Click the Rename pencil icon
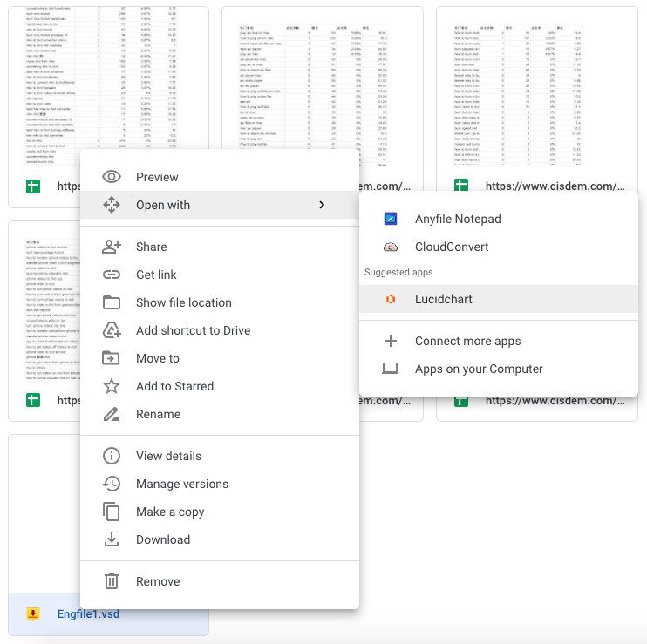The image size is (647, 644). tap(112, 414)
